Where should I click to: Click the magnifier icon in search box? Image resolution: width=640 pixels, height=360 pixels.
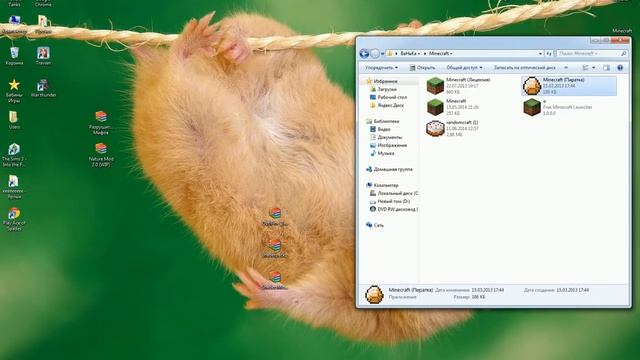[x=623, y=53]
